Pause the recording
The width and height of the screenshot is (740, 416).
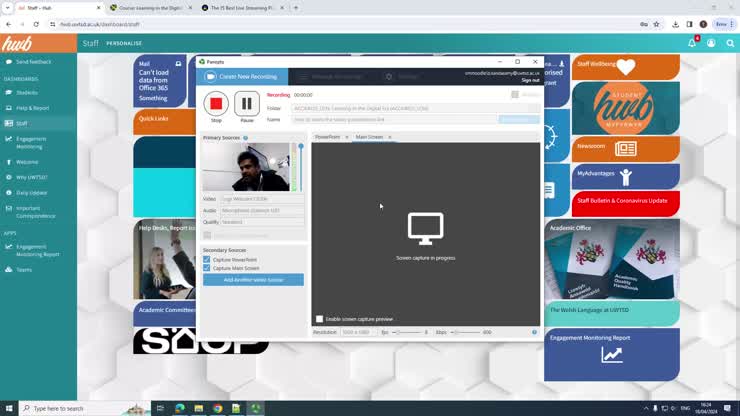tap(247, 104)
